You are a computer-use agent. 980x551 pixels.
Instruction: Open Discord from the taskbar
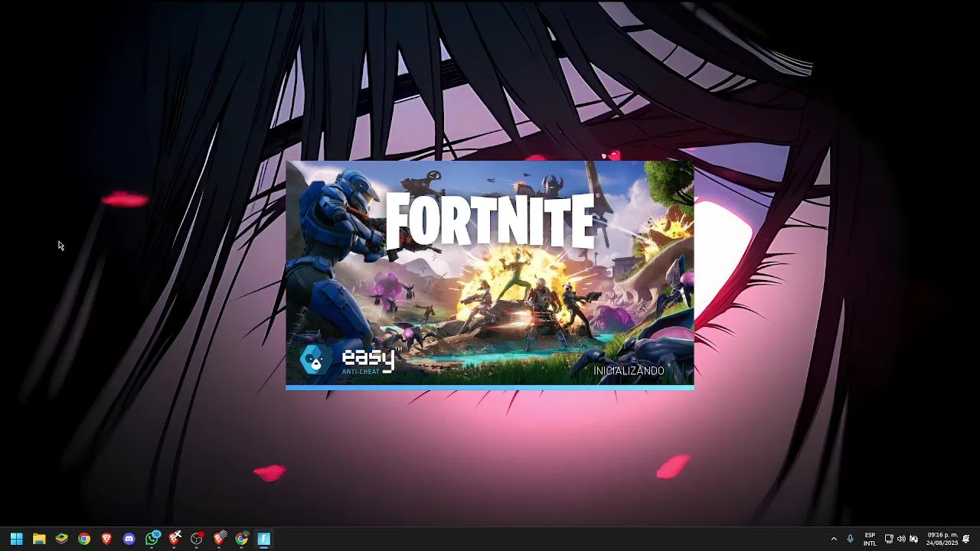[129, 539]
